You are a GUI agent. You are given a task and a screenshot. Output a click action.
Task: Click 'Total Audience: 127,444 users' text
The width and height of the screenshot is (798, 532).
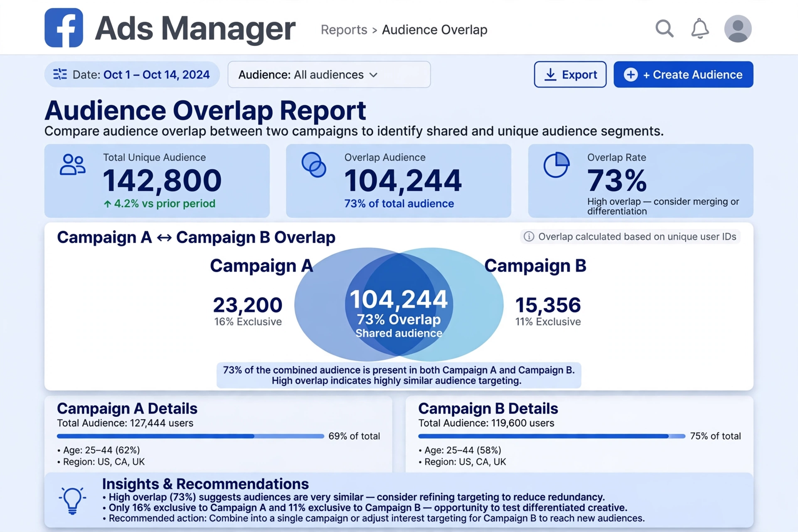coord(125,423)
